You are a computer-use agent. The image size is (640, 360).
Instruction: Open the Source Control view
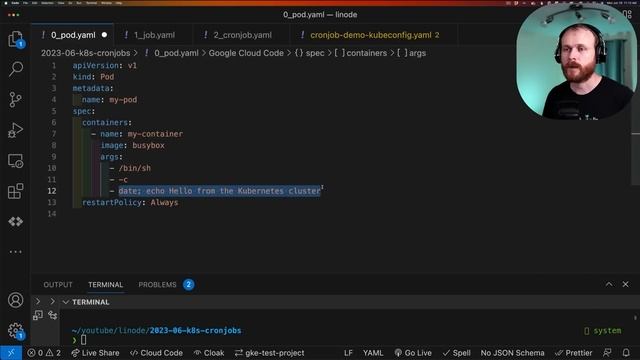[x=16, y=100]
